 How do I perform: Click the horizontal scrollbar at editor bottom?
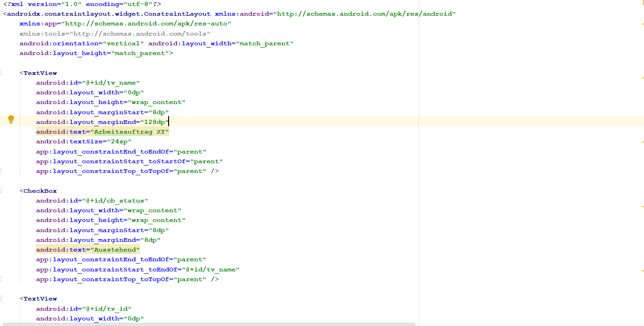208,324
